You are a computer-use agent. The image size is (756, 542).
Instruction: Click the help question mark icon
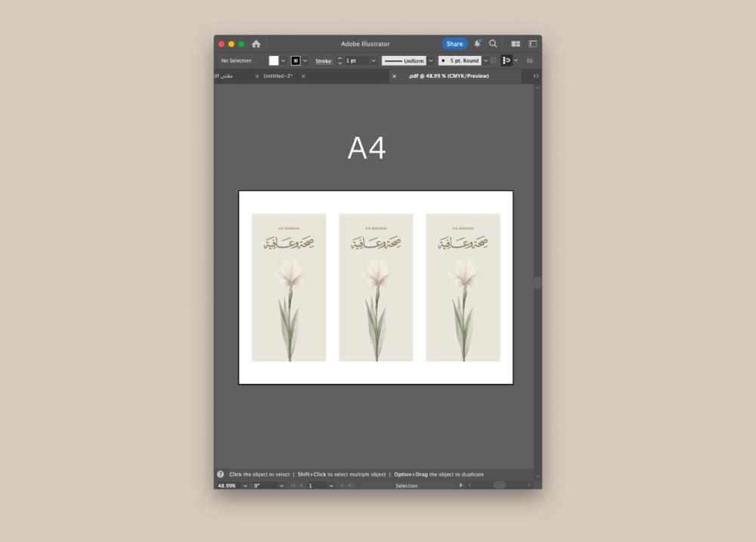pos(221,474)
